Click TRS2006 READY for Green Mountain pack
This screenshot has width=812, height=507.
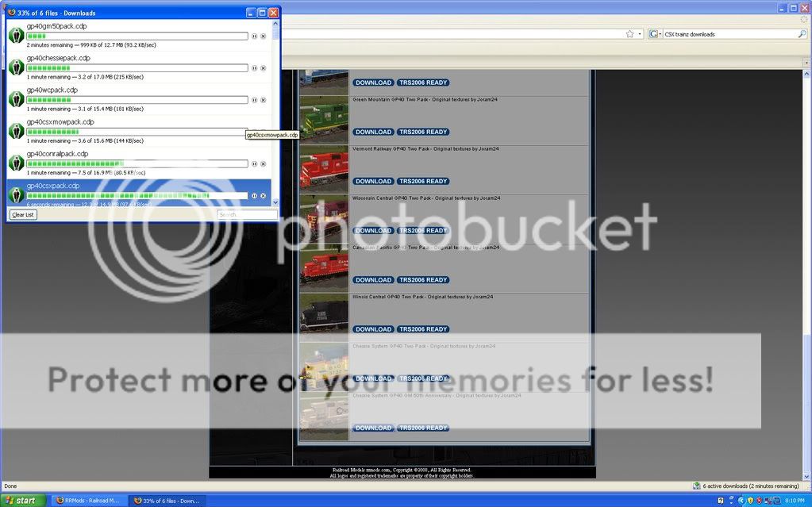(x=423, y=132)
